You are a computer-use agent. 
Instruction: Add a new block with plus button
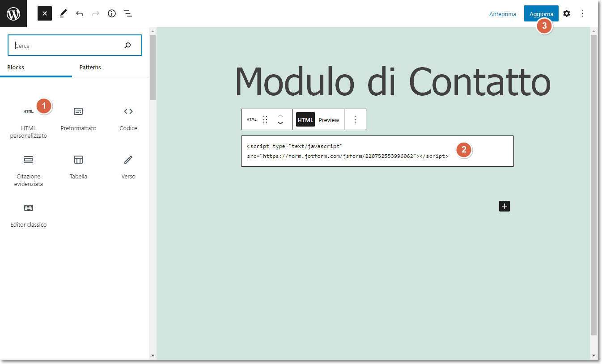coord(504,206)
